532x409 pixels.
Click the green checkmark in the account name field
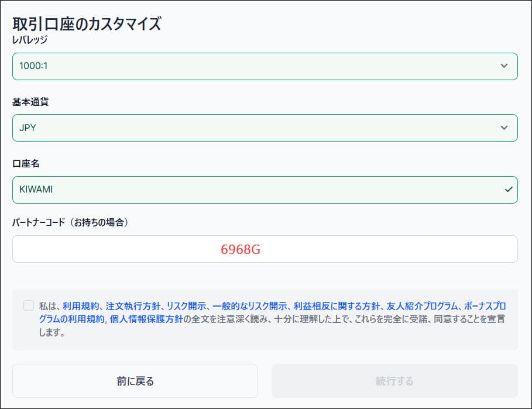508,190
